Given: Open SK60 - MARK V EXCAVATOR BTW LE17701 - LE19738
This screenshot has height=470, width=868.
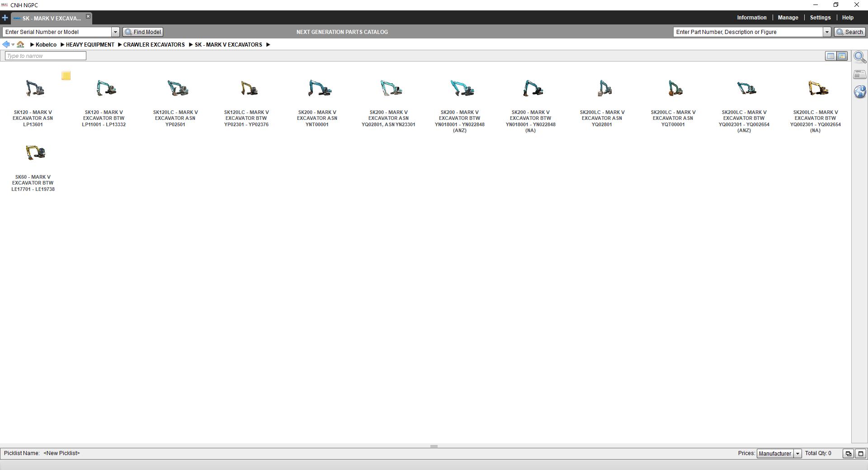Looking at the screenshot, I should 33,167.
